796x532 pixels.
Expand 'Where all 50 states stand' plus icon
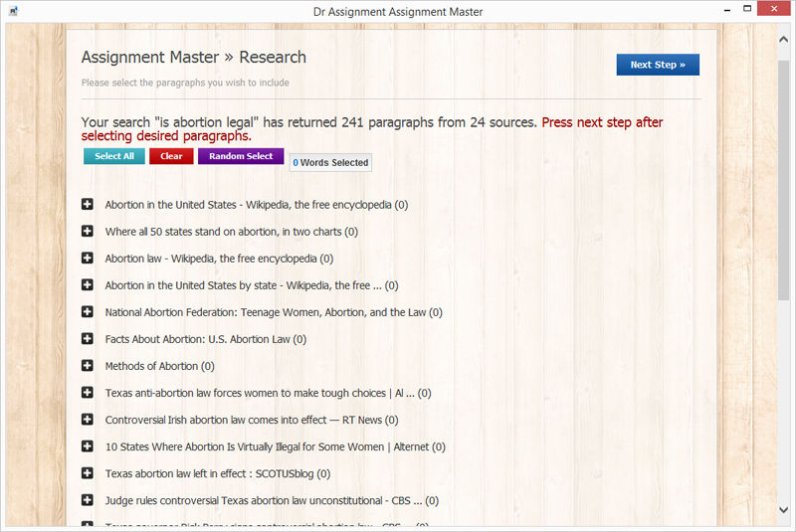point(88,232)
